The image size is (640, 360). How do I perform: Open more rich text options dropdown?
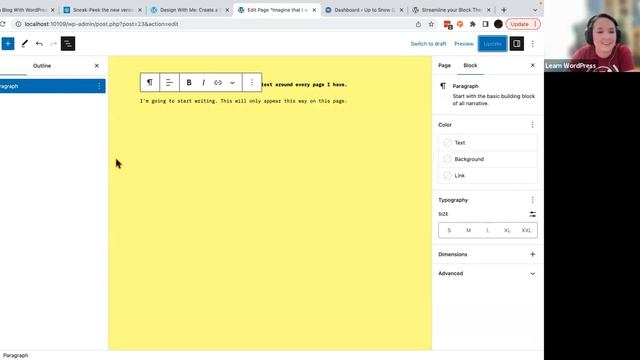click(x=232, y=82)
